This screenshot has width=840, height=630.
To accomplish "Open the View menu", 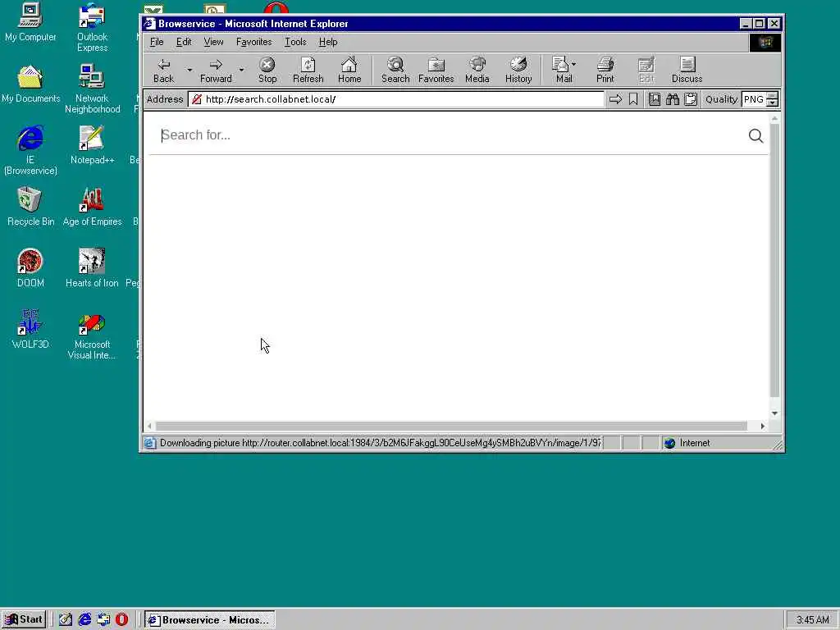I will click(x=213, y=42).
